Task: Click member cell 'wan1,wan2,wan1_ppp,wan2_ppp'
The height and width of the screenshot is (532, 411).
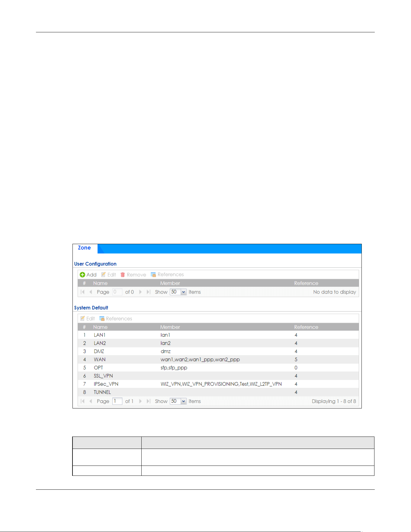Action: 200,360
